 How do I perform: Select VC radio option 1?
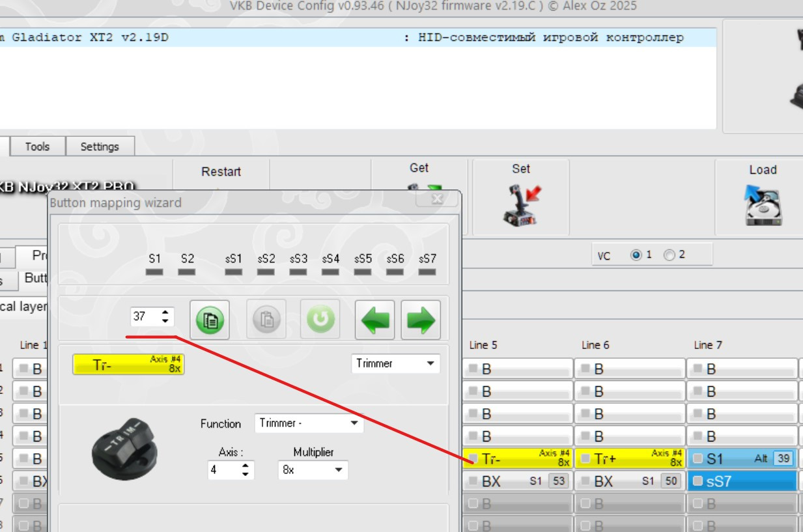(x=636, y=255)
